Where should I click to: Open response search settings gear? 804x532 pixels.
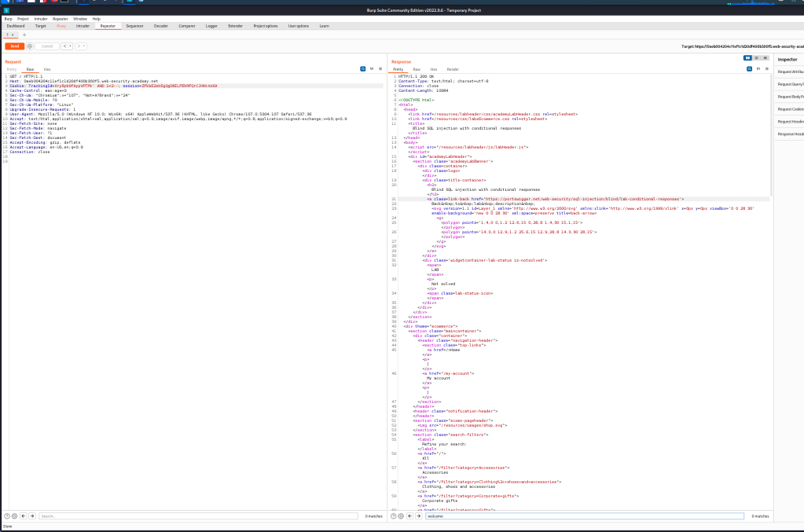(x=401, y=516)
